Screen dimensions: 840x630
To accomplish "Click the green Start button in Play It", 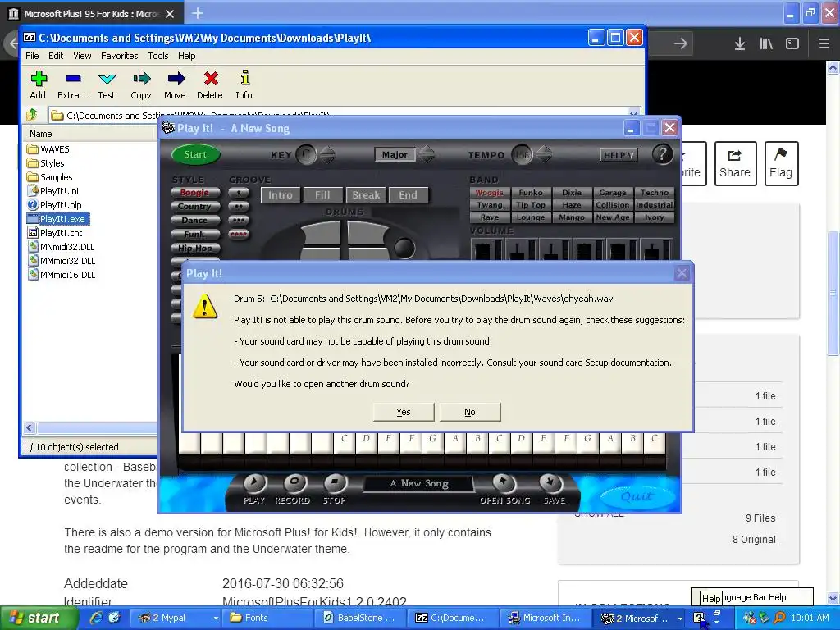I will click(195, 154).
